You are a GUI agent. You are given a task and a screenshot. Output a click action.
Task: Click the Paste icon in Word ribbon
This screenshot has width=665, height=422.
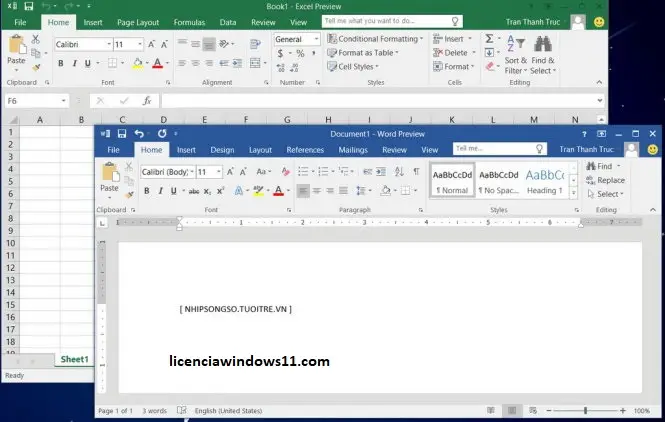110,173
